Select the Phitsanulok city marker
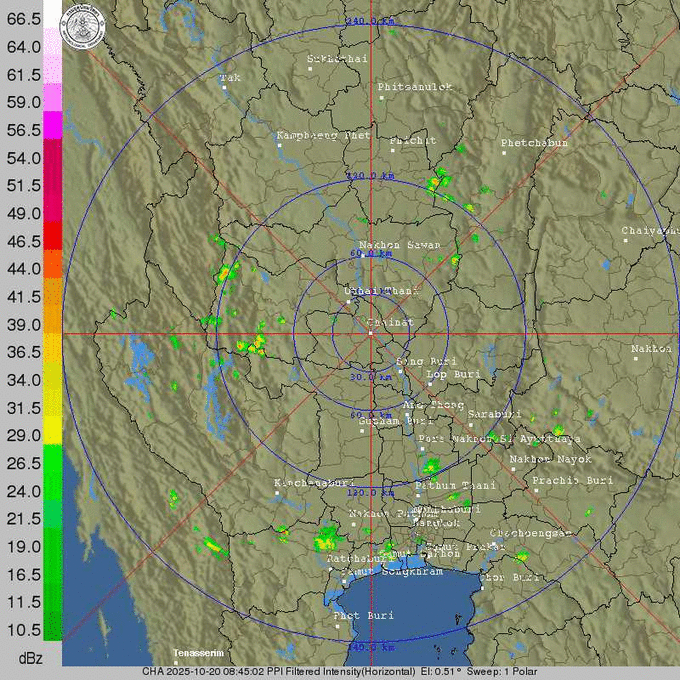Image resolution: width=680 pixels, height=680 pixels. click(381, 98)
